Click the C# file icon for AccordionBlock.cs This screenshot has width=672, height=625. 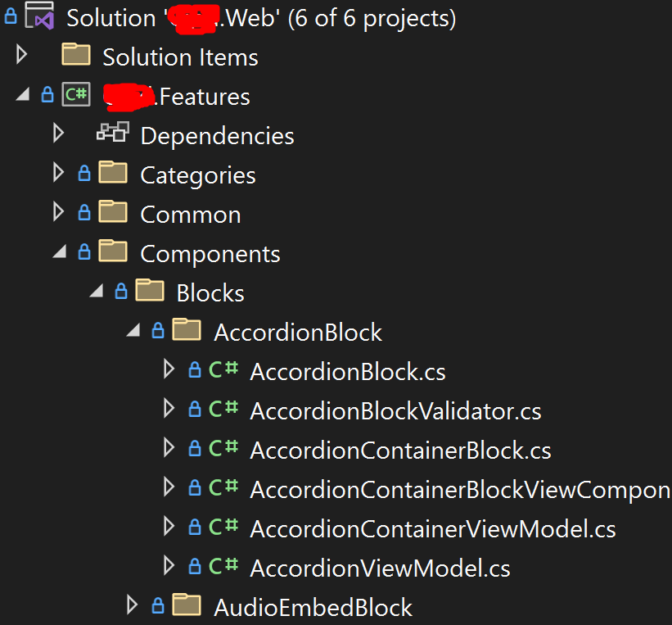tap(223, 370)
